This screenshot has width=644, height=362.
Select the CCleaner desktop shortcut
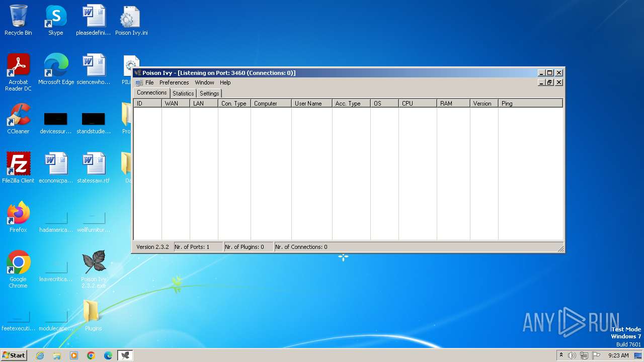tap(18, 119)
